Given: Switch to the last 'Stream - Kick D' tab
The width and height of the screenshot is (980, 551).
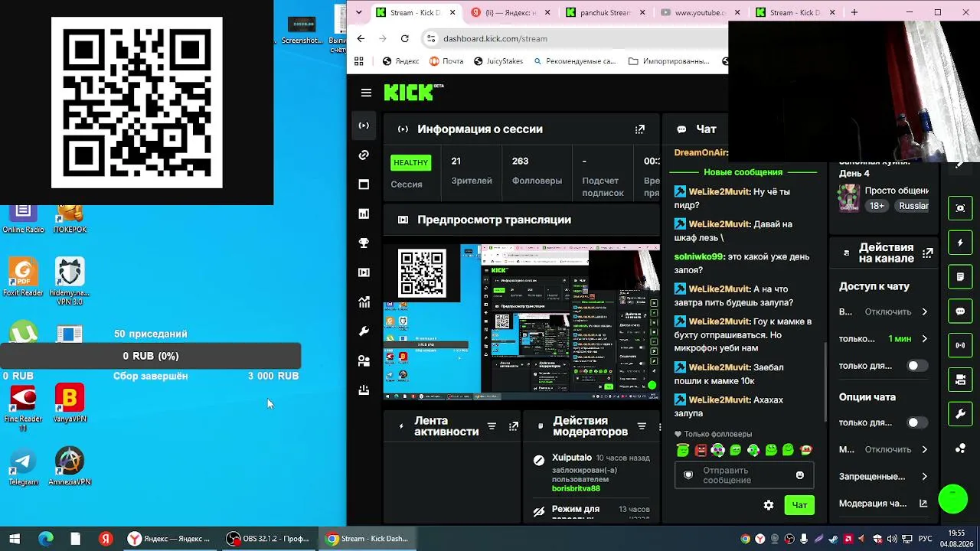Looking at the screenshot, I should tap(795, 12).
